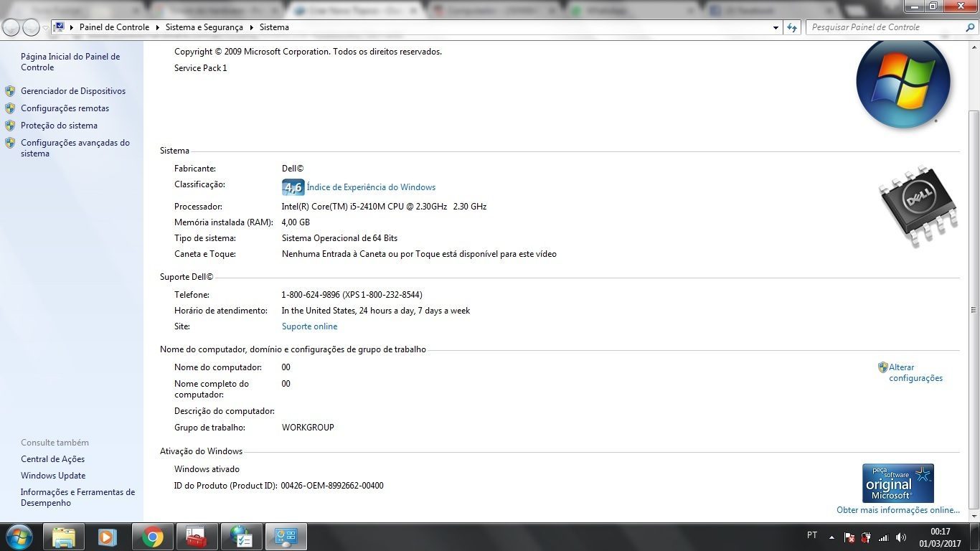Select the Control Panel taskbar button
980x551 pixels.
(x=286, y=537)
